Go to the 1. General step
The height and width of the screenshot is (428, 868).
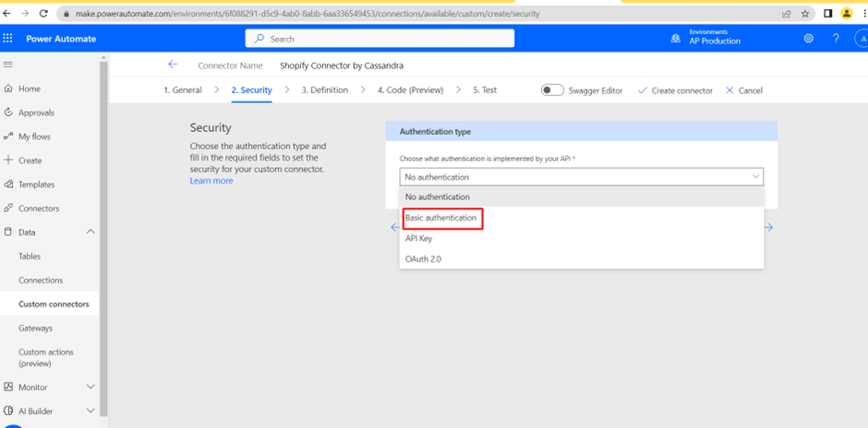coord(183,90)
